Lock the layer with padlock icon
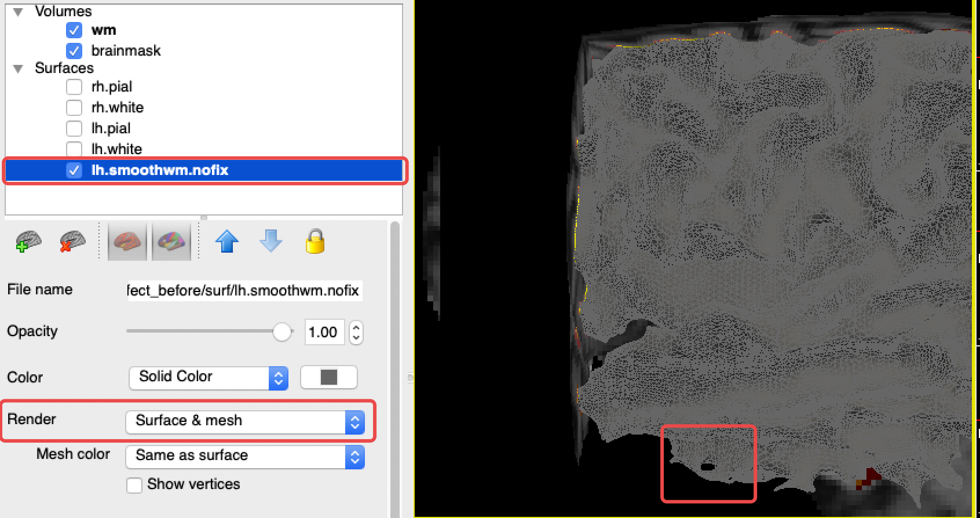The width and height of the screenshot is (980, 518). [315, 241]
